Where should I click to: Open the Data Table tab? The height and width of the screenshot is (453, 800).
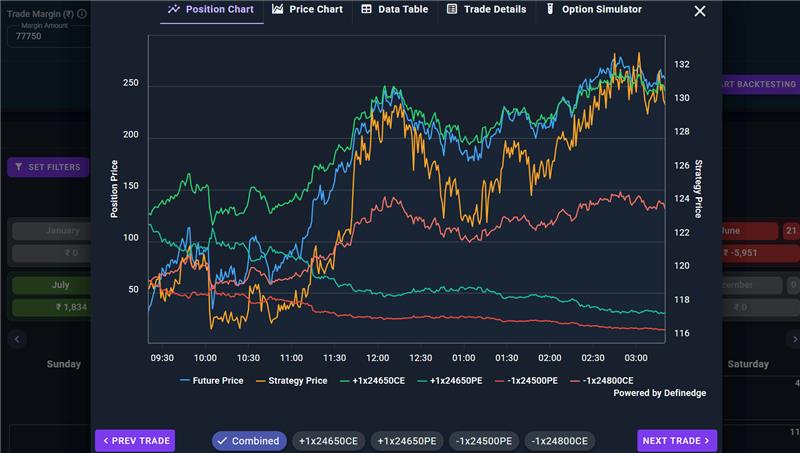(395, 9)
